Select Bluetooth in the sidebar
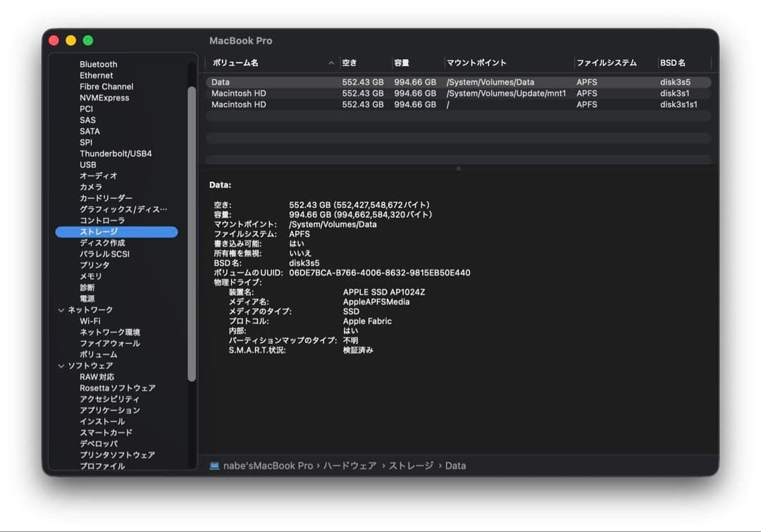Viewport: 761px width, 532px height. (x=99, y=64)
